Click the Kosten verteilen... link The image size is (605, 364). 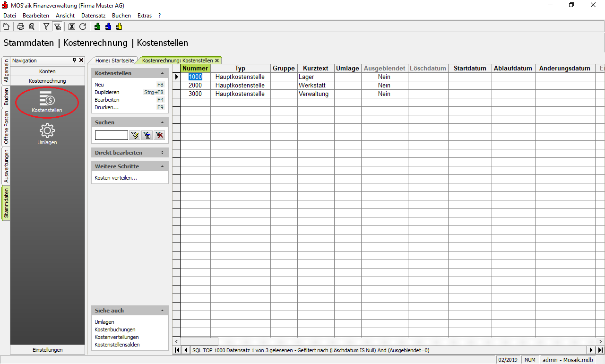(x=116, y=178)
